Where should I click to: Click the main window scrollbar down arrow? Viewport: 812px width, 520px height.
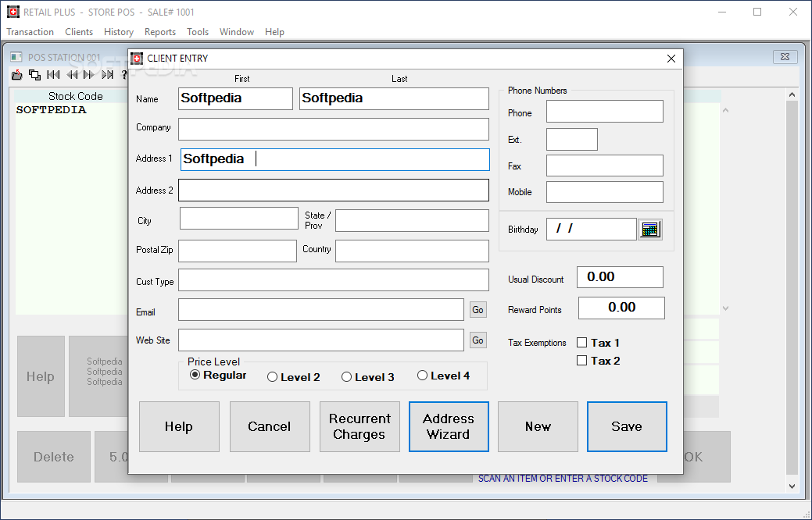[x=792, y=486]
